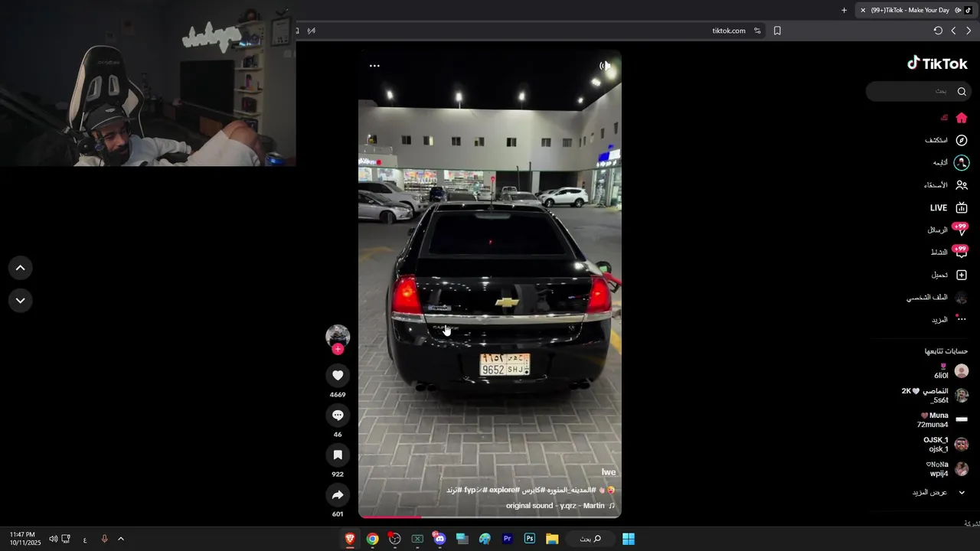Open followed account _5s6t
The width and height of the screenshot is (980, 551).
936,396
